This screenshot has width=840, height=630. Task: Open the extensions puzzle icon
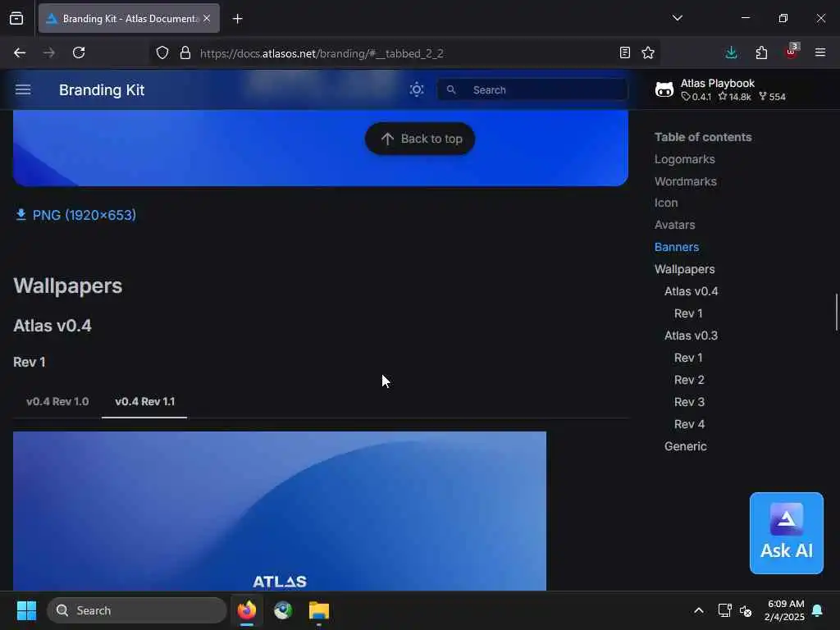[x=761, y=52]
